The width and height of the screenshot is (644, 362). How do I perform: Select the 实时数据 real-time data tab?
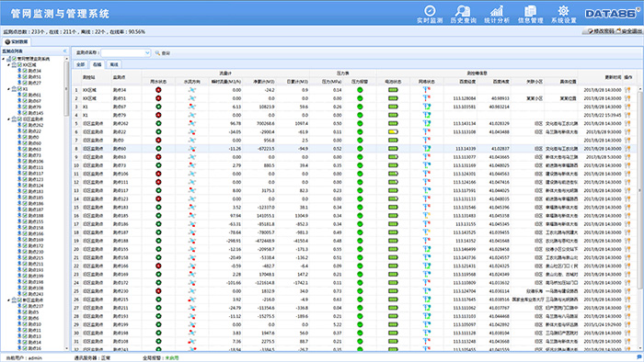(x=17, y=41)
